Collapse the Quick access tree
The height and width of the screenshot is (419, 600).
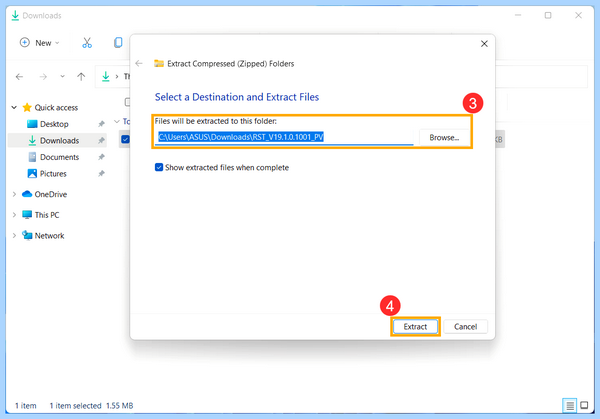coord(14,108)
